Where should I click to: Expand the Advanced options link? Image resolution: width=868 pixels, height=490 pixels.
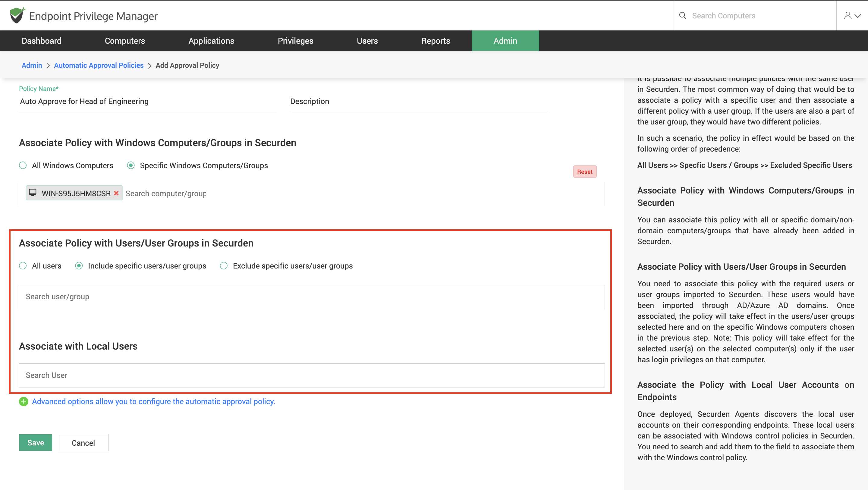point(153,401)
